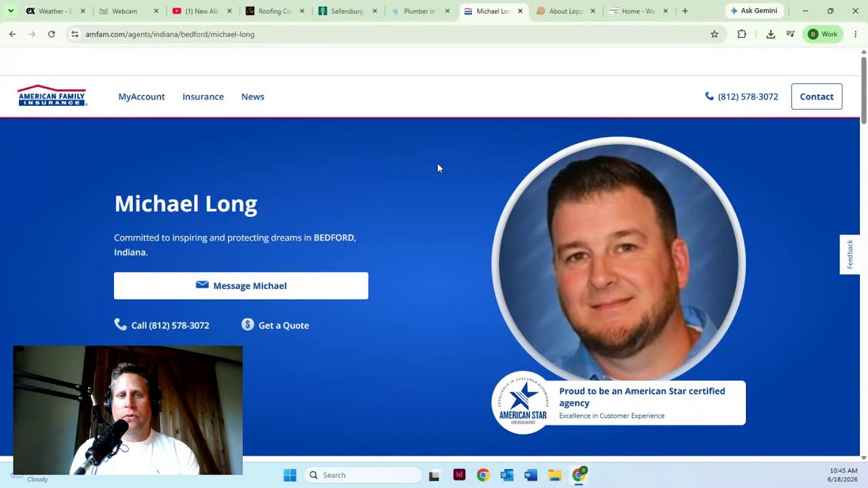Click the webcam video overlay

[x=127, y=410]
